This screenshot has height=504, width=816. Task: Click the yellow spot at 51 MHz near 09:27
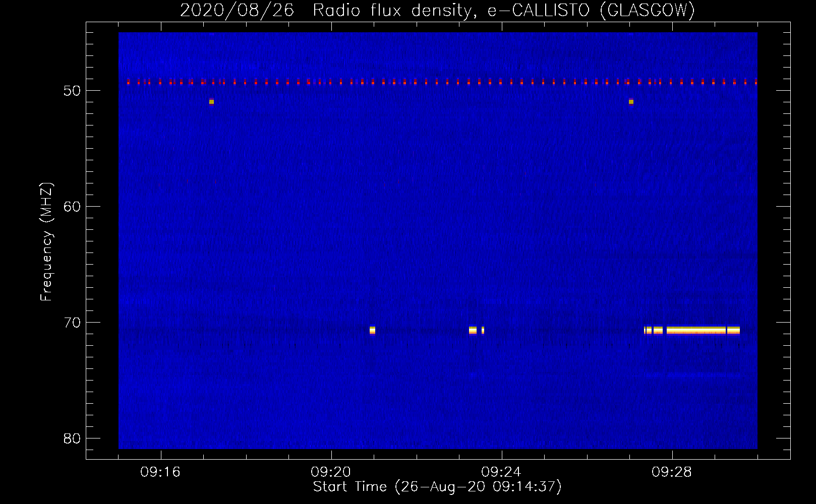[631, 102]
